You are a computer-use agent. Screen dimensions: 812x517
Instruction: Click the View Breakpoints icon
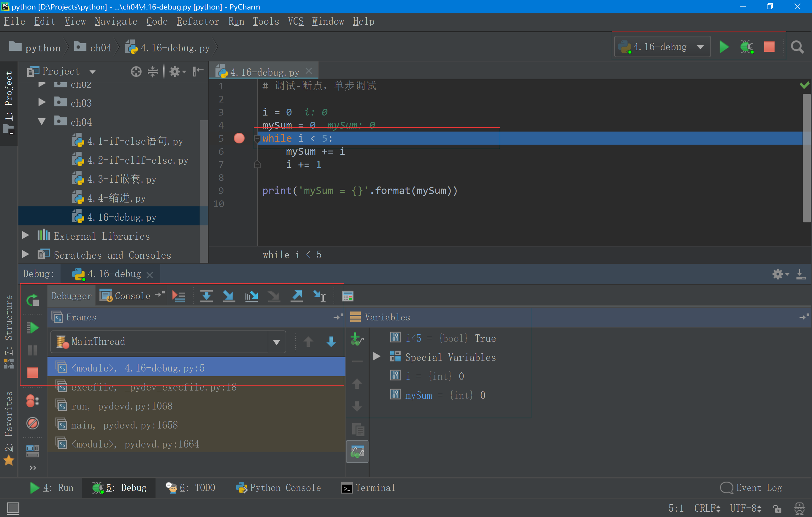(32, 401)
